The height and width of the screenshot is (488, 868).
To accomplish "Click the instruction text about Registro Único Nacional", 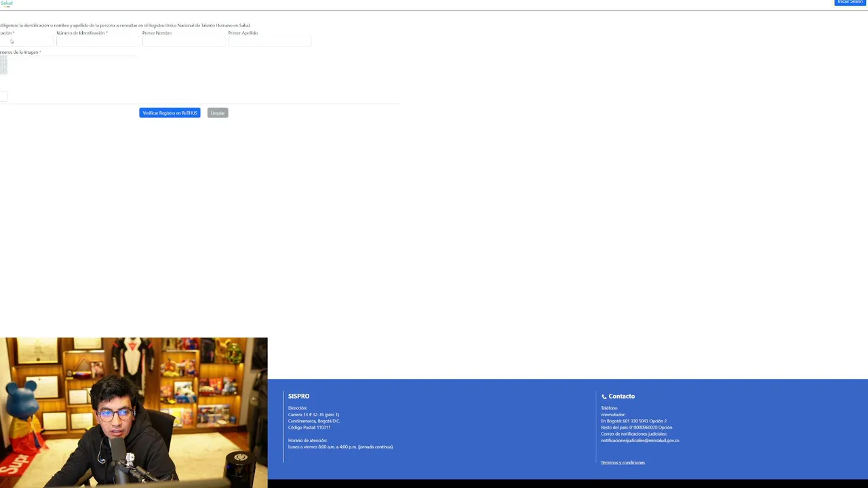I will (125, 25).
